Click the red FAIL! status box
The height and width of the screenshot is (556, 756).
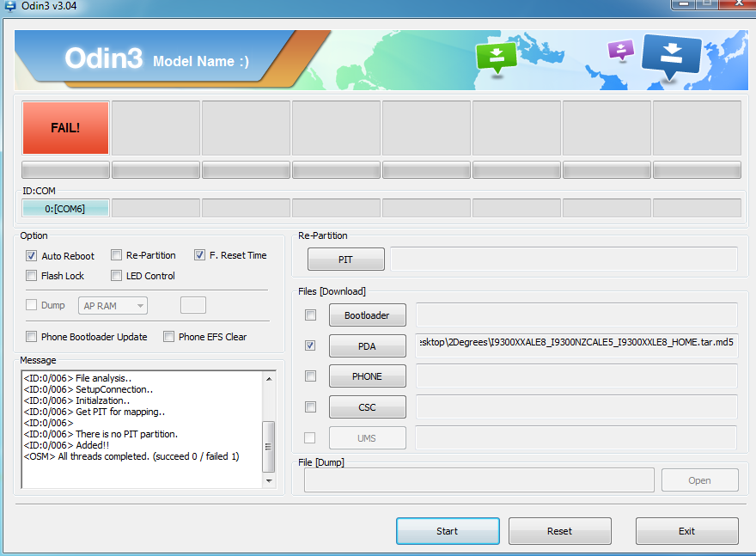pos(65,128)
